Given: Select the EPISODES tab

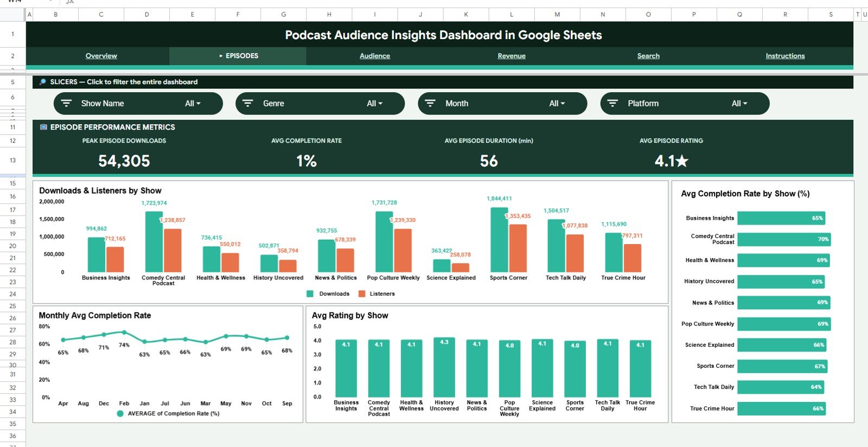Looking at the screenshot, I should 238,56.
